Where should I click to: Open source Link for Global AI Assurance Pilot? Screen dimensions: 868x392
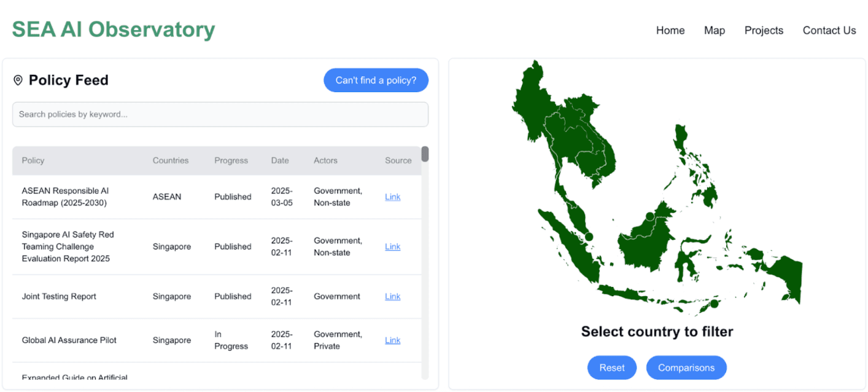pyautogui.click(x=392, y=340)
